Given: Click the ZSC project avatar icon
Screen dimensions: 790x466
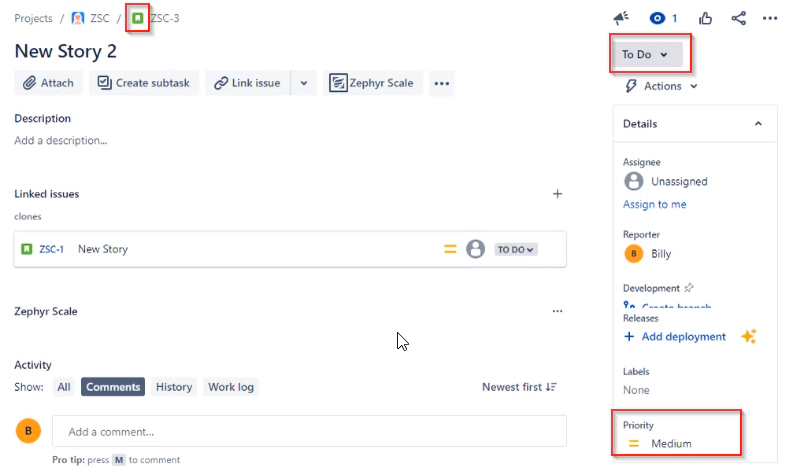Looking at the screenshot, I should (78, 18).
